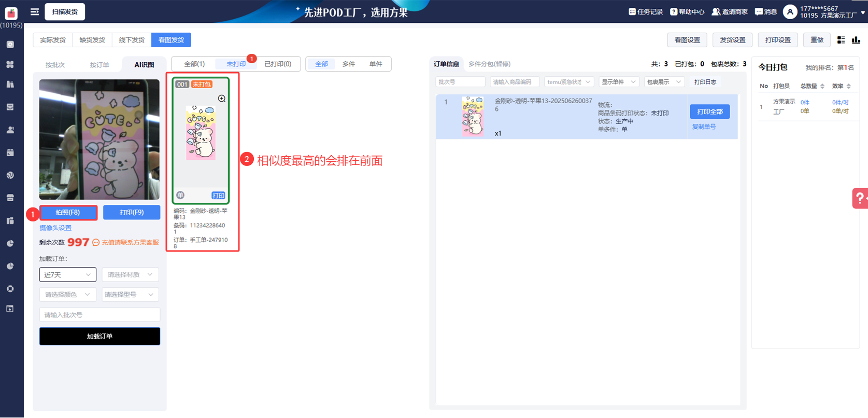Image resolution: width=868 pixels, height=418 pixels.
Task: Open the storefront sidebar icon
Action: click(x=10, y=198)
